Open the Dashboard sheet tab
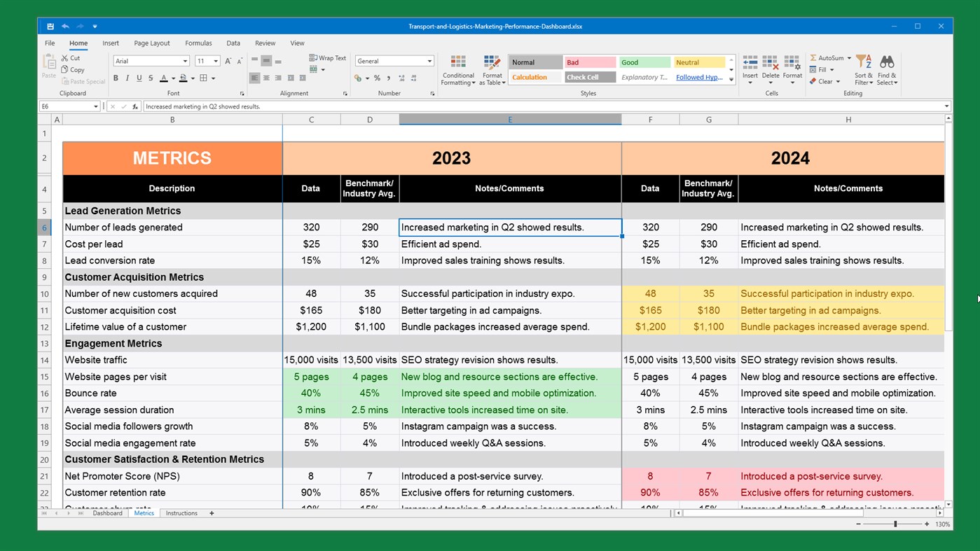 [x=107, y=512]
